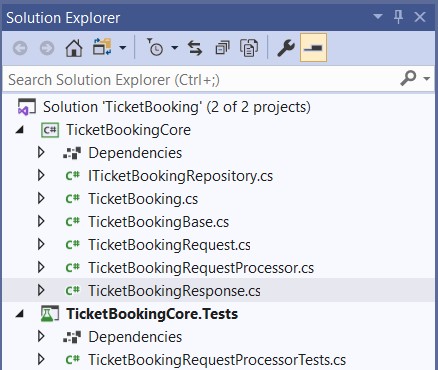Click the Forward navigation arrow in toolbar

pyautogui.click(x=47, y=48)
